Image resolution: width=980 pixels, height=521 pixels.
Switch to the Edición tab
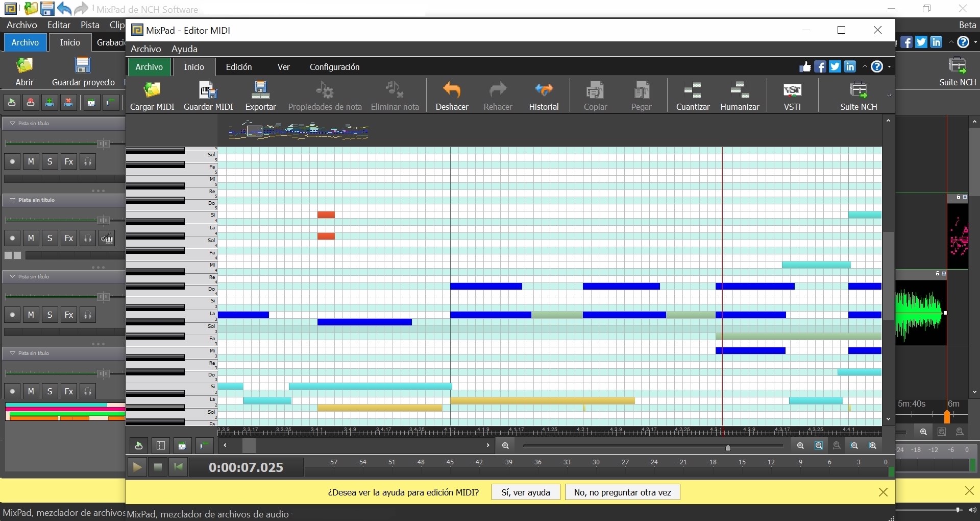pyautogui.click(x=238, y=67)
